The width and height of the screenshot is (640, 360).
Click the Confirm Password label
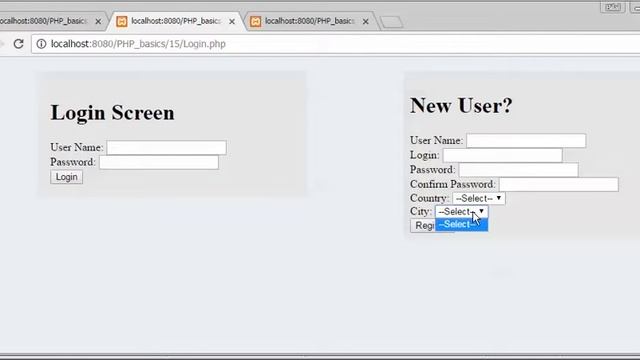(453, 184)
